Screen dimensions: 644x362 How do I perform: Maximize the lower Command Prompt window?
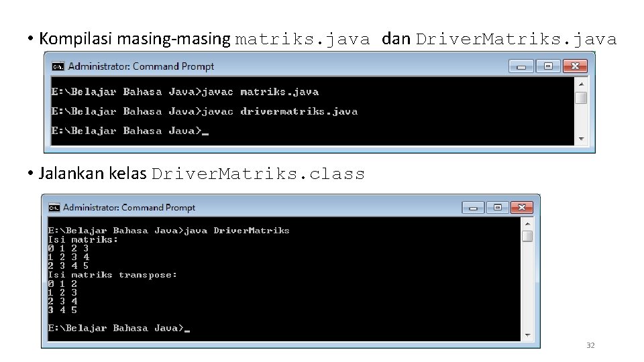tap(497, 208)
